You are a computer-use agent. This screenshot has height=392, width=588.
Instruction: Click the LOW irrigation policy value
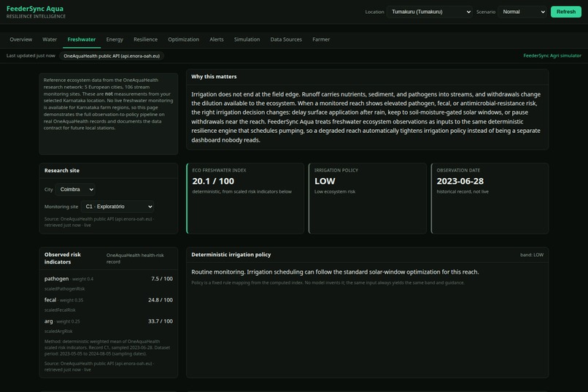pos(325,181)
